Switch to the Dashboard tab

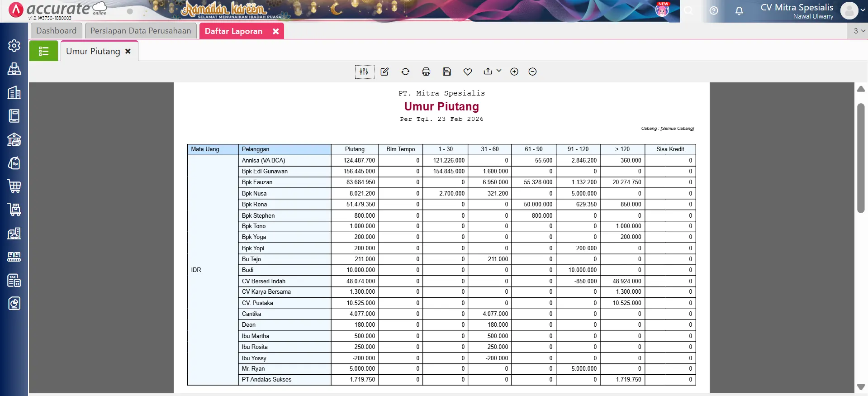pos(57,31)
